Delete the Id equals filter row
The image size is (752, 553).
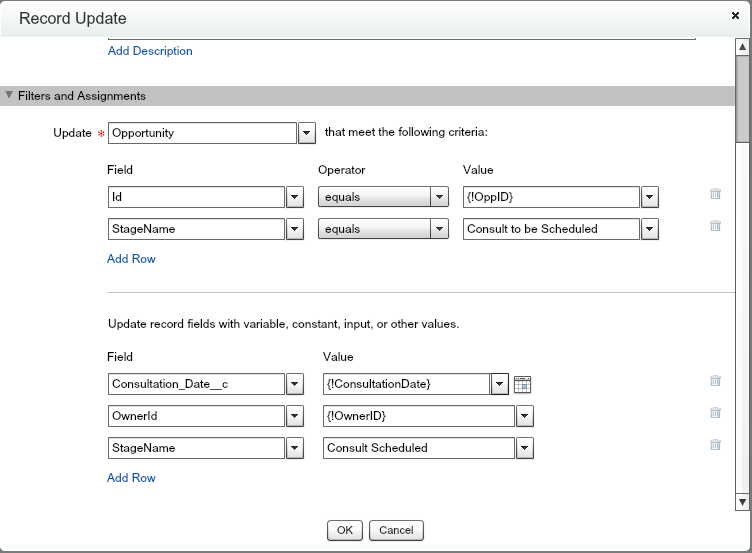[715, 195]
